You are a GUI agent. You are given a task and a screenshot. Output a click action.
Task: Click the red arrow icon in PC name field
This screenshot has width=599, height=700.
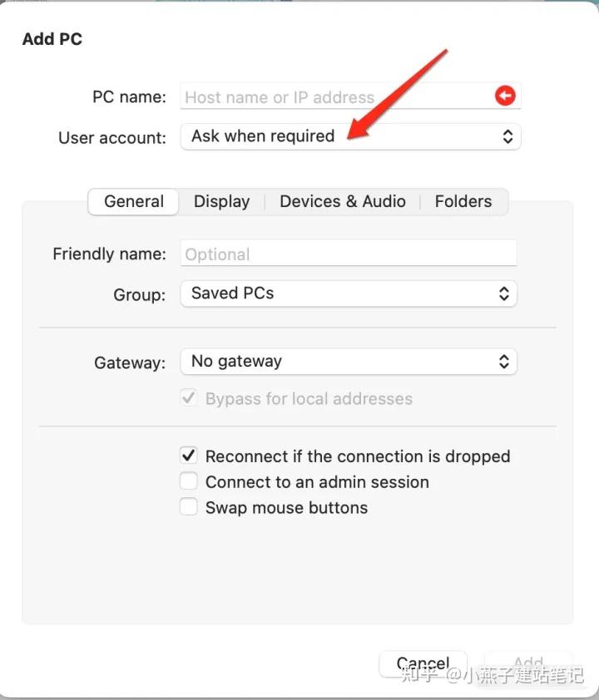(505, 96)
